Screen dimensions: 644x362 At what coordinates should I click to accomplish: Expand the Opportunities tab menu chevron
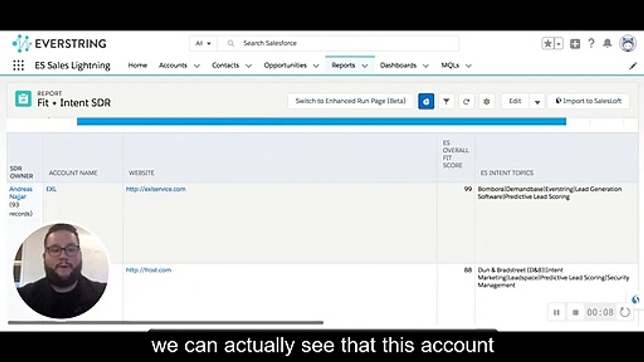[316, 66]
